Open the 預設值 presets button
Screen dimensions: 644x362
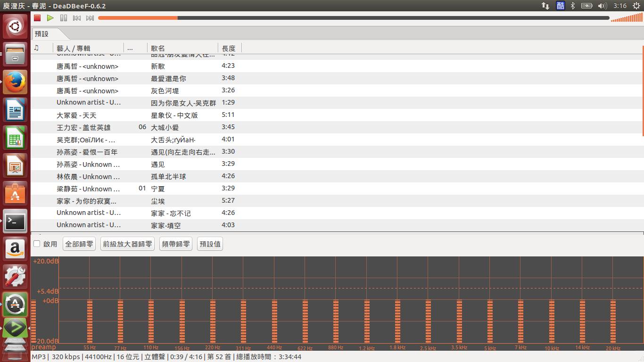click(210, 244)
